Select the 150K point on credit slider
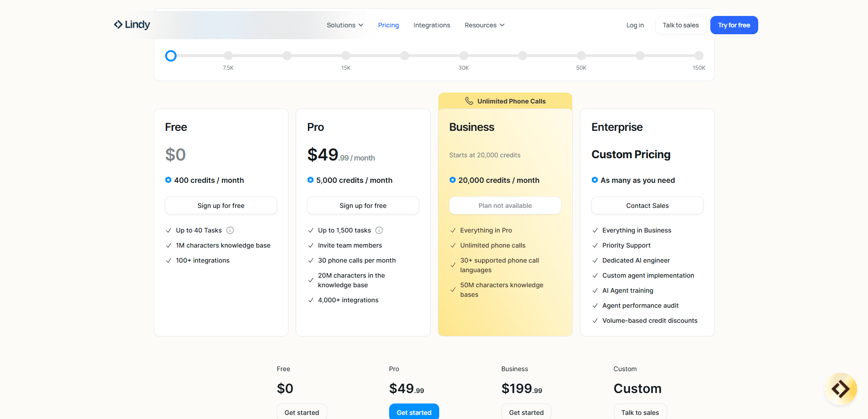The width and height of the screenshot is (868, 419). tap(699, 56)
